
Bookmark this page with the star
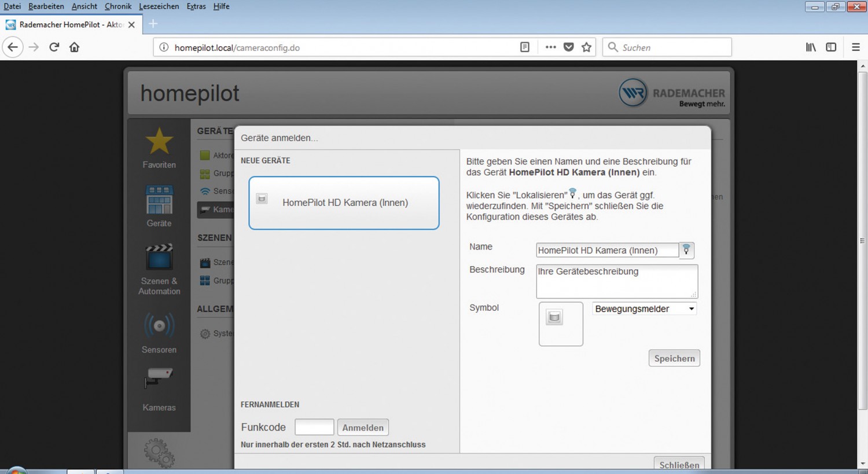(x=587, y=47)
